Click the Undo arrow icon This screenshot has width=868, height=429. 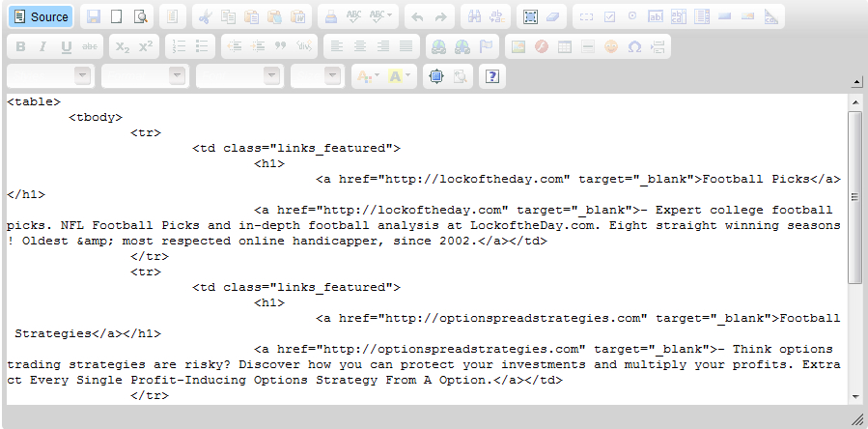417,17
